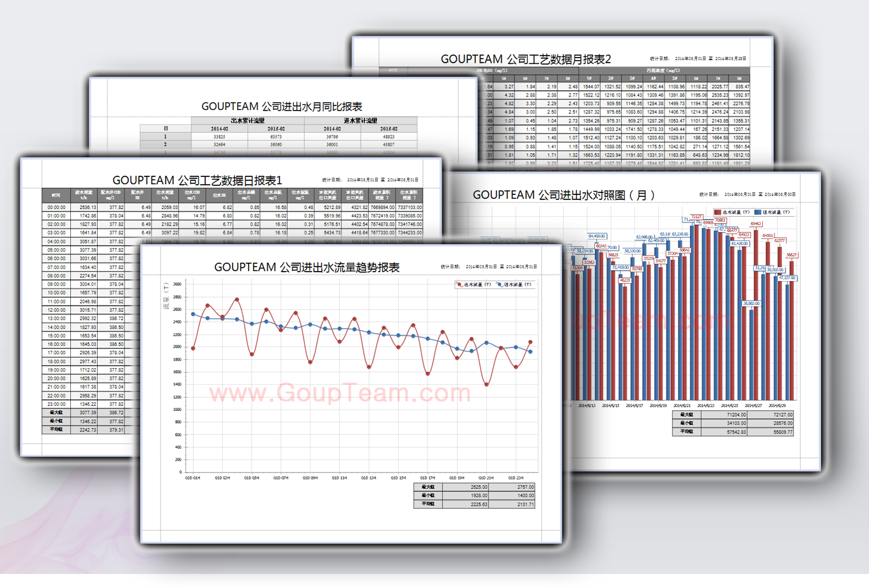Select the 05:00:00 time cell in daily report

pos(56,250)
